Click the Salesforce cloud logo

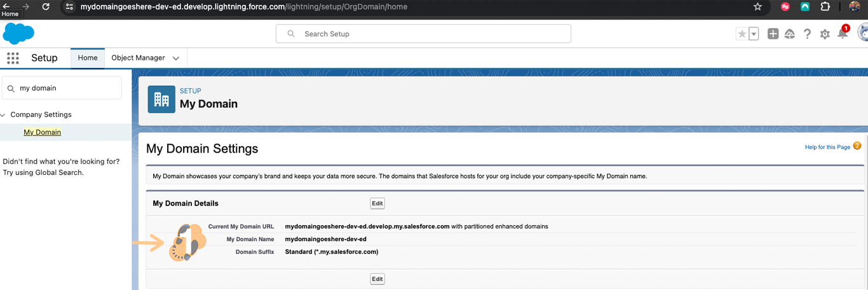pyautogui.click(x=18, y=33)
